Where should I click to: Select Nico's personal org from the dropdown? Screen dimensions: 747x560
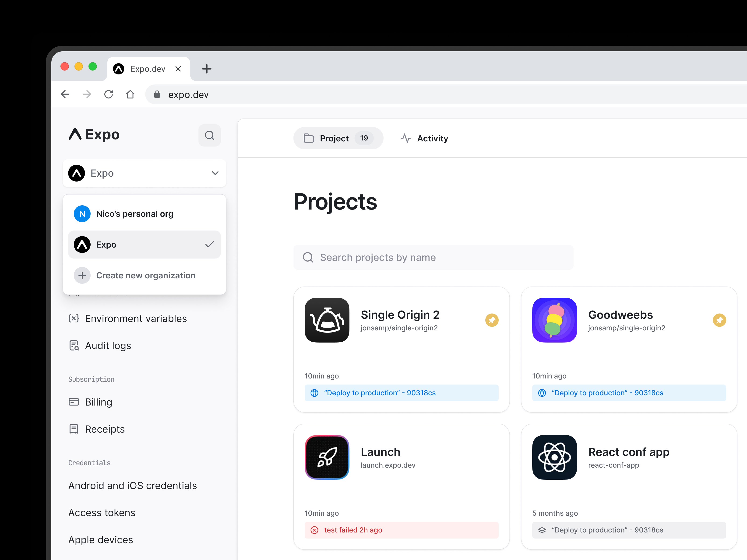click(x=134, y=214)
